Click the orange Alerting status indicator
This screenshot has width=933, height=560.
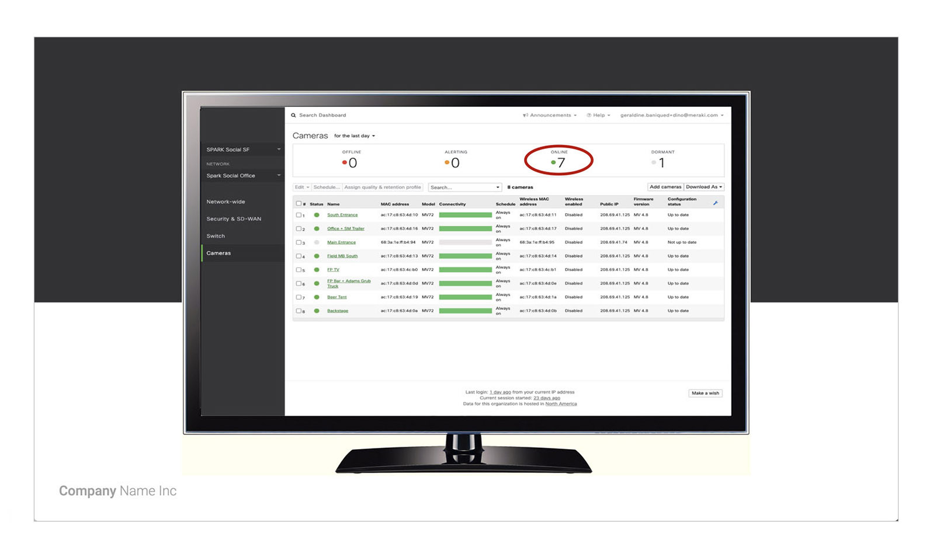tap(447, 163)
